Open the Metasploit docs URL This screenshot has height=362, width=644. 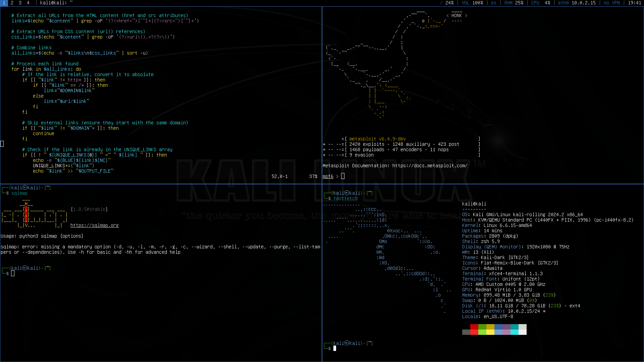pyautogui.click(x=430, y=166)
